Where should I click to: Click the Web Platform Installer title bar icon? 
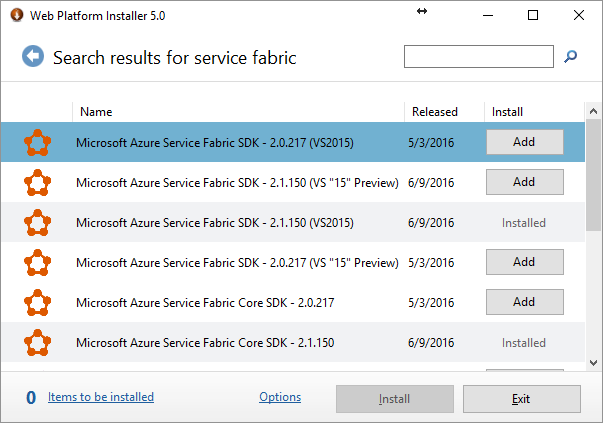17,15
